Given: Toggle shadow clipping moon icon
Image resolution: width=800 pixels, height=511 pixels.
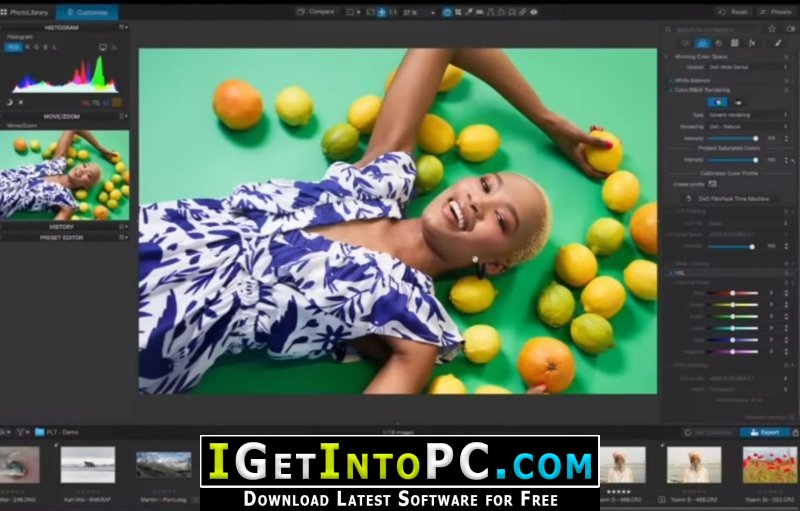Looking at the screenshot, I should [9, 103].
